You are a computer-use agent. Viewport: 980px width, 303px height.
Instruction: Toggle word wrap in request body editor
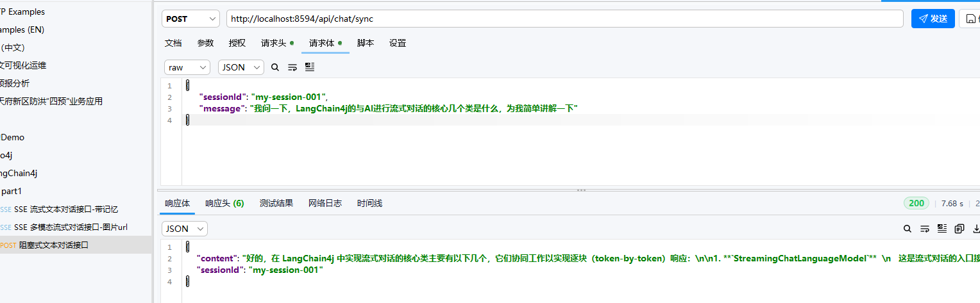click(x=292, y=67)
